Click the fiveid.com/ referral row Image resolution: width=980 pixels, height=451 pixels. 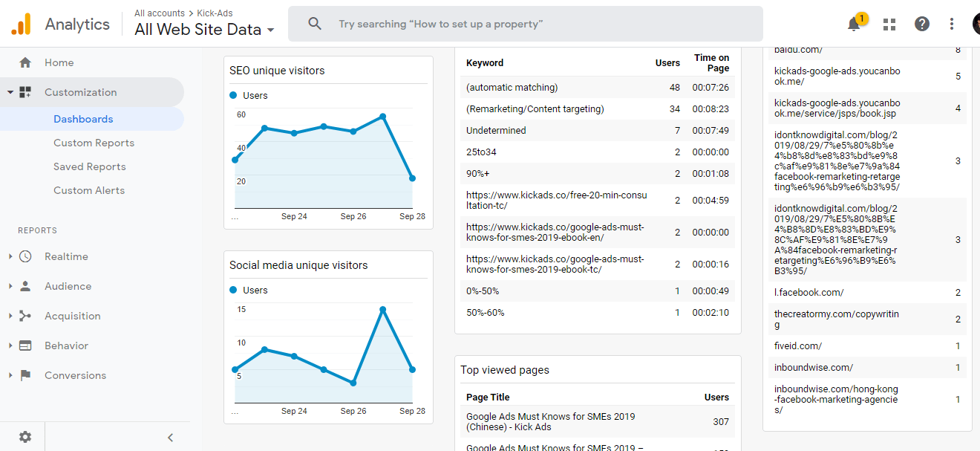coord(867,346)
